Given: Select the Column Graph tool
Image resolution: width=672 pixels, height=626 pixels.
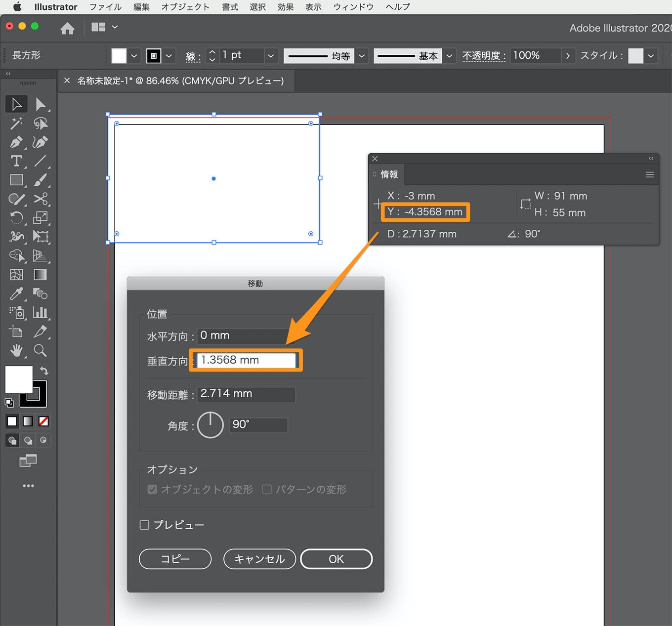Looking at the screenshot, I should click(41, 313).
